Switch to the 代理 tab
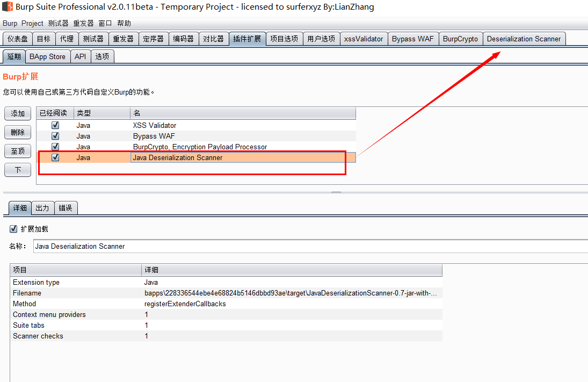The width and height of the screenshot is (588, 382). coord(67,39)
